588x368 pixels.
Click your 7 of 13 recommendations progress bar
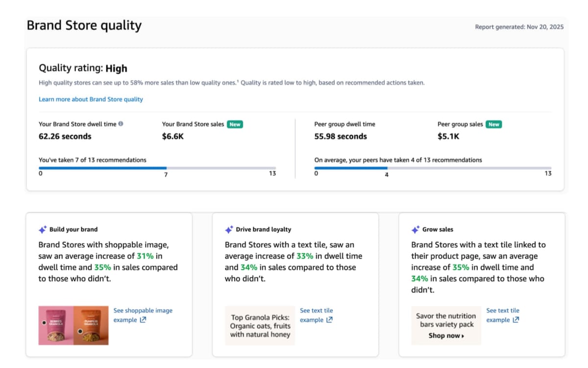[x=157, y=167]
